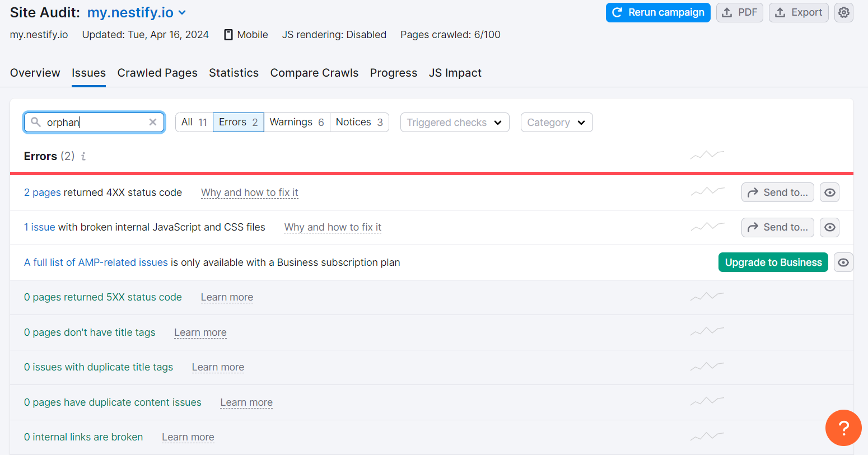Click the JS rendering: Disabled text
868x455 pixels.
coord(334,35)
